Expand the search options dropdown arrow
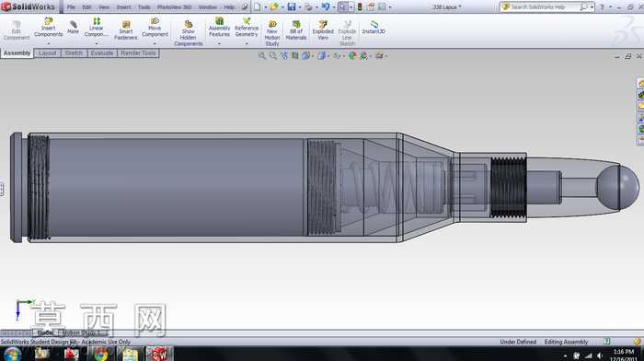644x361 pixels. tap(592, 7)
